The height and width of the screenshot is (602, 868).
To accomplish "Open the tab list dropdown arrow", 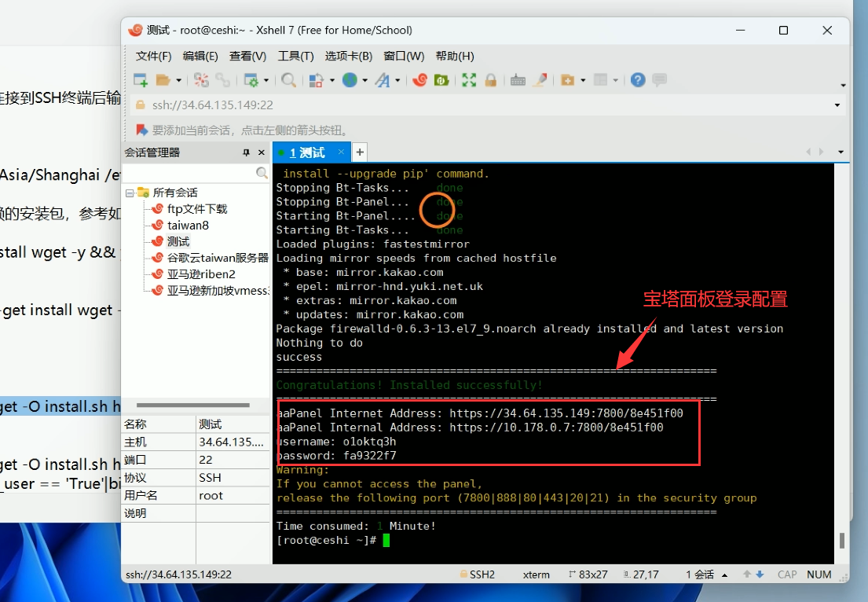I will (x=841, y=152).
